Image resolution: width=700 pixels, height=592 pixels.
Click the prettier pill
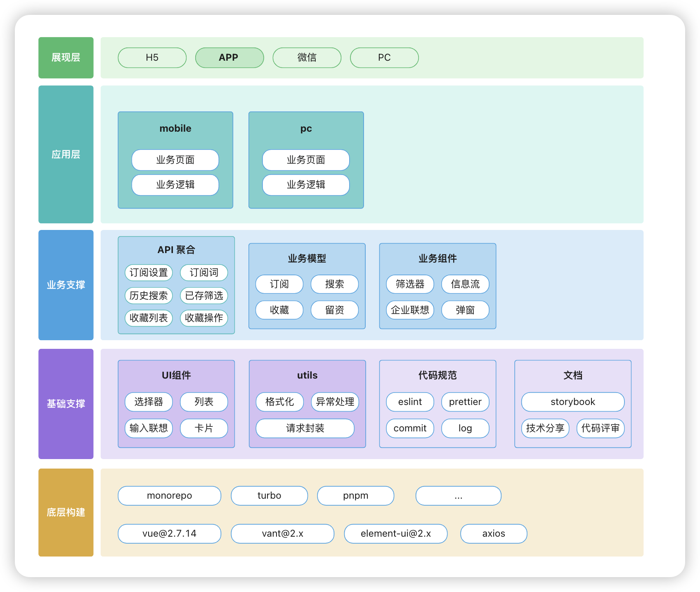pyautogui.click(x=465, y=402)
